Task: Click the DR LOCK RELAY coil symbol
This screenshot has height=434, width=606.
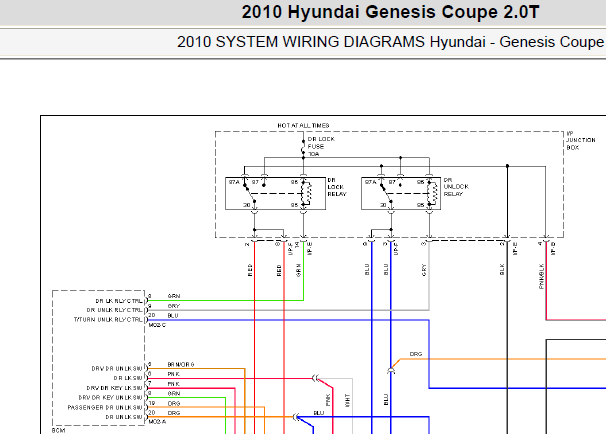Action: click(x=307, y=193)
